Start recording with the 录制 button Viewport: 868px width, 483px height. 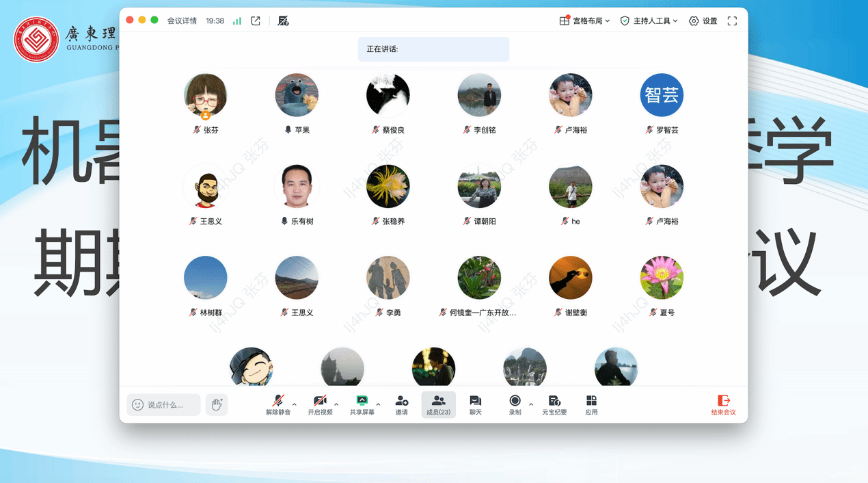(515, 404)
